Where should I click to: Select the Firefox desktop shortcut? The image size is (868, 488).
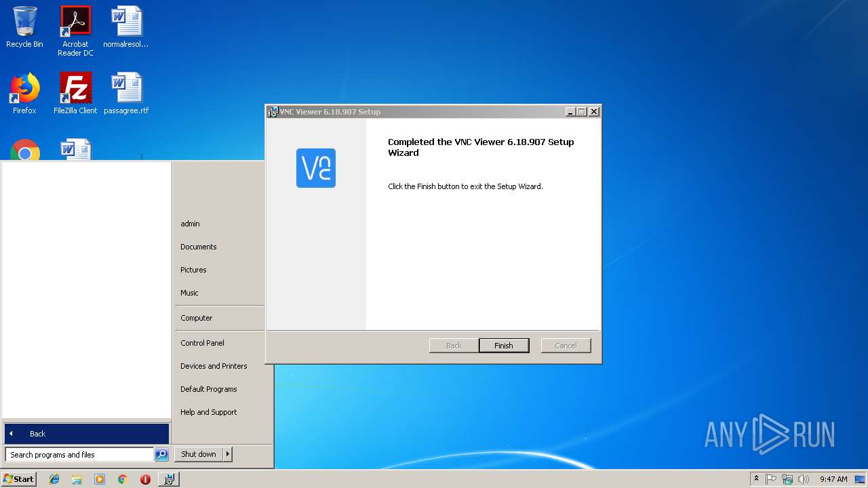point(24,94)
